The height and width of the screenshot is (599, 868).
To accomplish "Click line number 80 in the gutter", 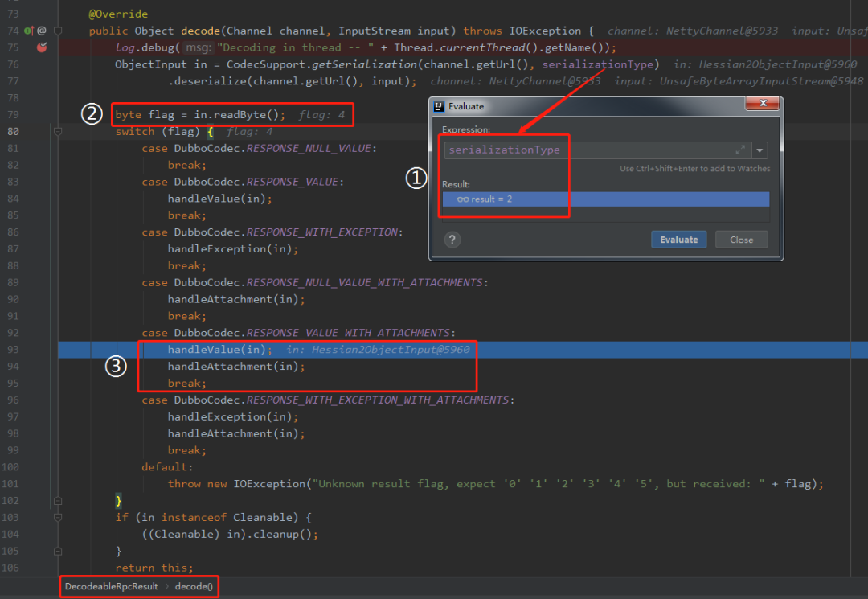I will tap(13, 132).
